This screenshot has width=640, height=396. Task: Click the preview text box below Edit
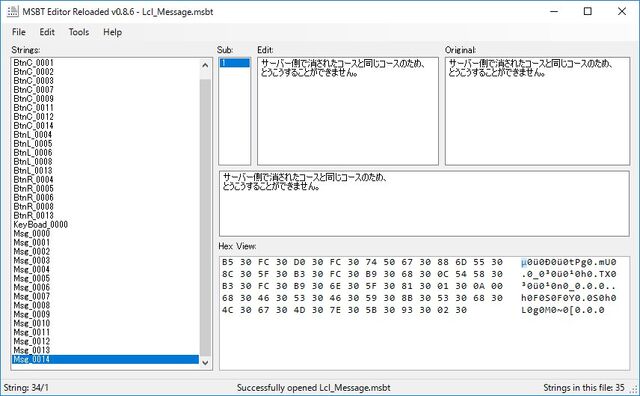tap(424, 204)
